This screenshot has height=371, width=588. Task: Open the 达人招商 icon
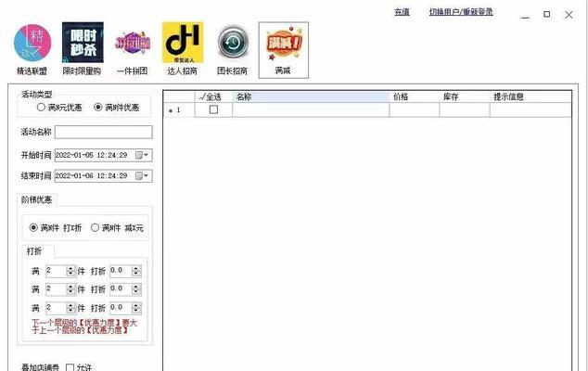tap(183, 43)
